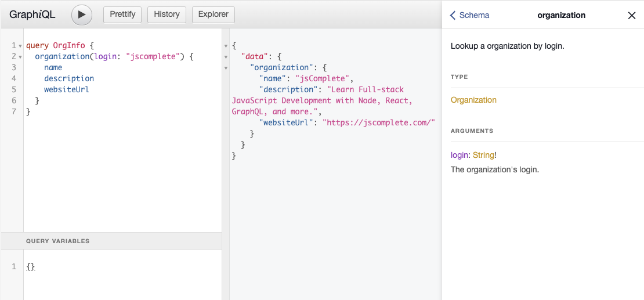Toggle the Explorer panel
The image size is (644, 300).
pos(213,15)
